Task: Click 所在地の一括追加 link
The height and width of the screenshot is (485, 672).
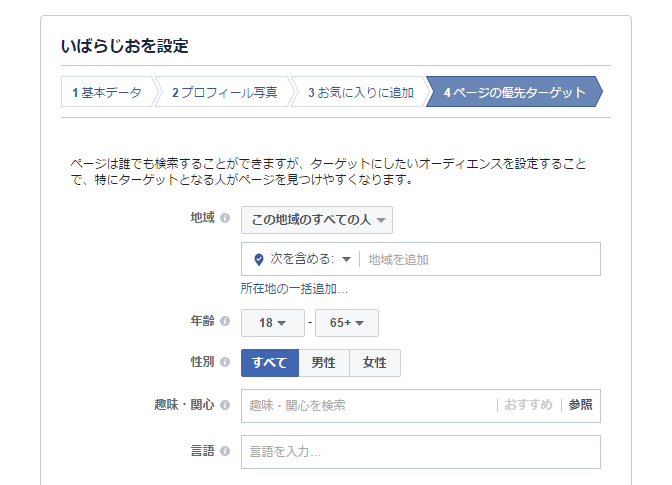Action: click(294, 289)
